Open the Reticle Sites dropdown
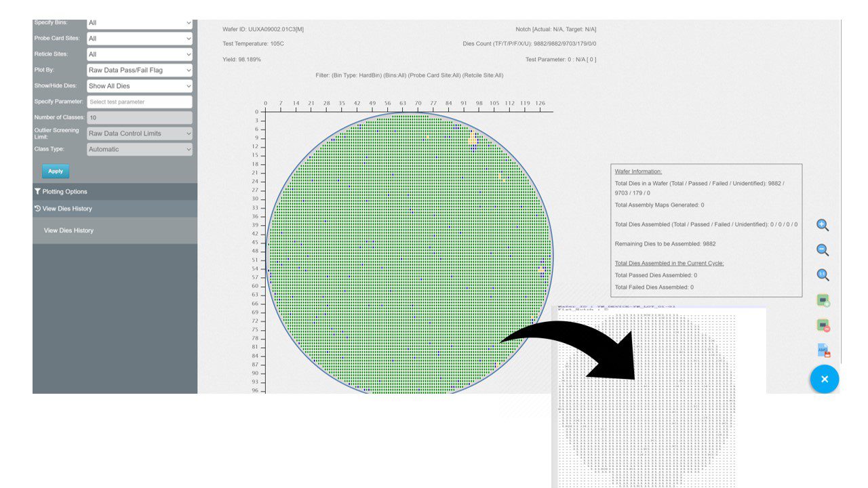 (x=140, y=54)
